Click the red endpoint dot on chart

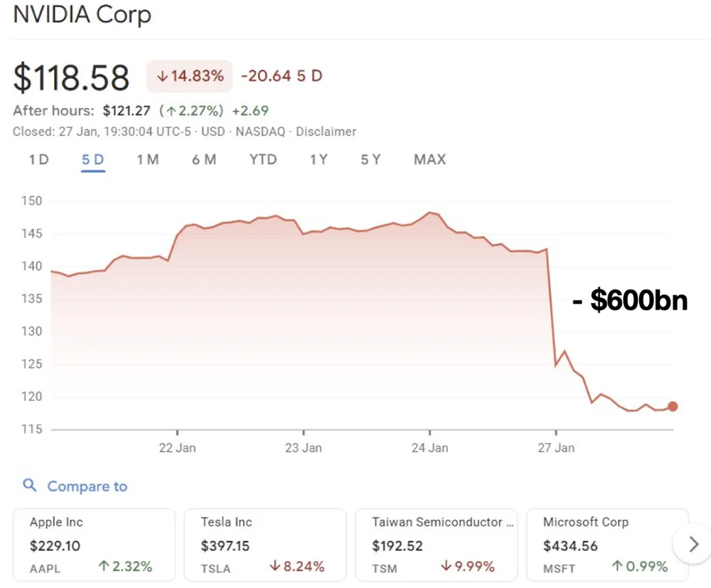click(673, 407)
